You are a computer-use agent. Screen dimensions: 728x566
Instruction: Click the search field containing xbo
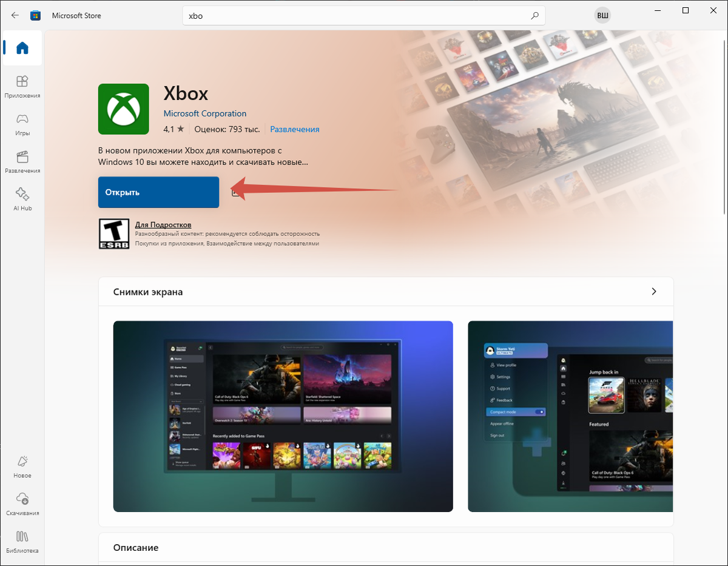pyautogui.click(x=364, y=16)
